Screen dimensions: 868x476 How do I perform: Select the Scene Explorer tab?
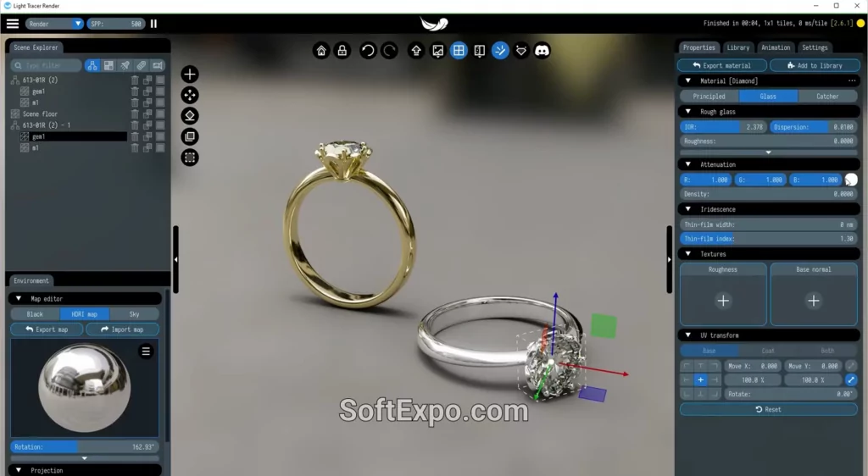[36, 47]
